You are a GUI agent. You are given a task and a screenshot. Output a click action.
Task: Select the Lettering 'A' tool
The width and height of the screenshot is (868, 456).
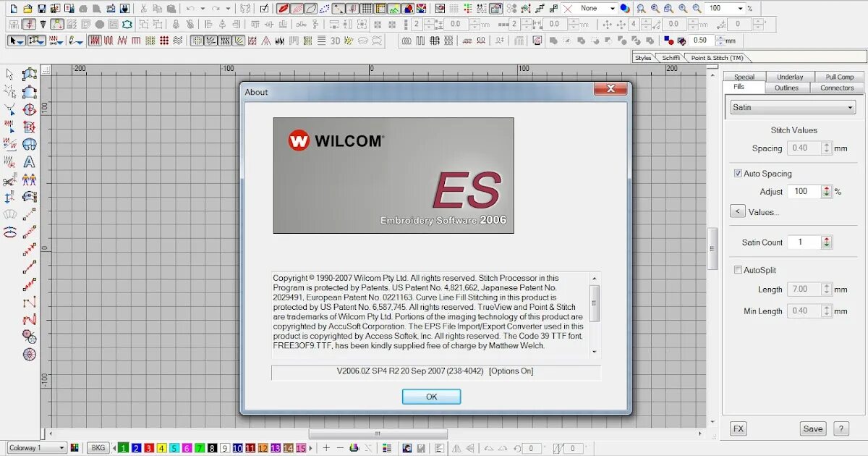pyautogui.click(x=30, y=162)
